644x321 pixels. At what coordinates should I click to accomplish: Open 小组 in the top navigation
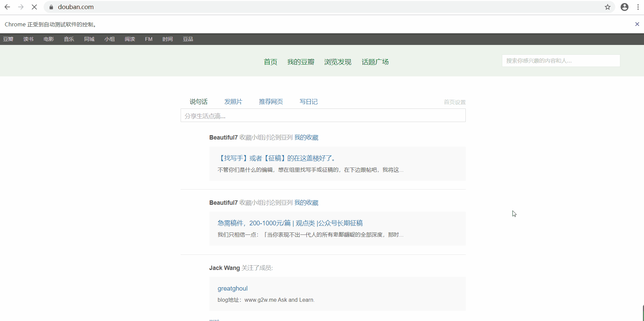point(110,39)
